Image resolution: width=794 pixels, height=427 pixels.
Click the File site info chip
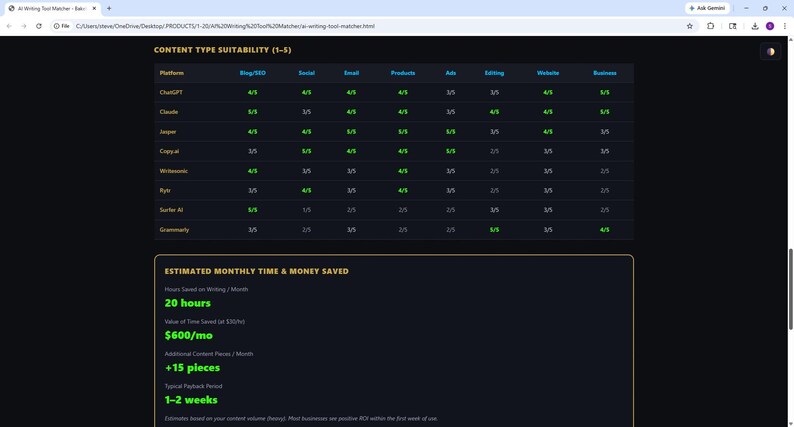pyautogui.click(x=62, y=26)
